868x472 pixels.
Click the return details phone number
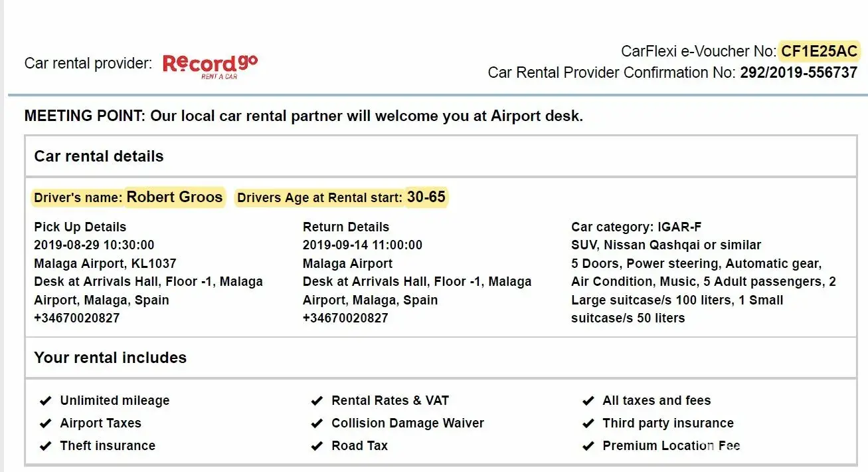tap(345, 318)
